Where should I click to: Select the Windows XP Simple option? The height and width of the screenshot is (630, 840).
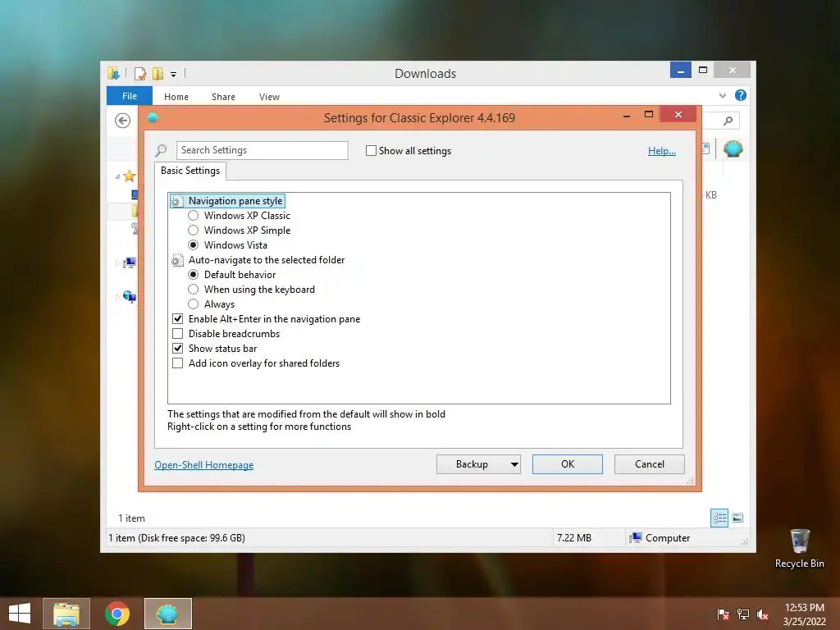194,231
